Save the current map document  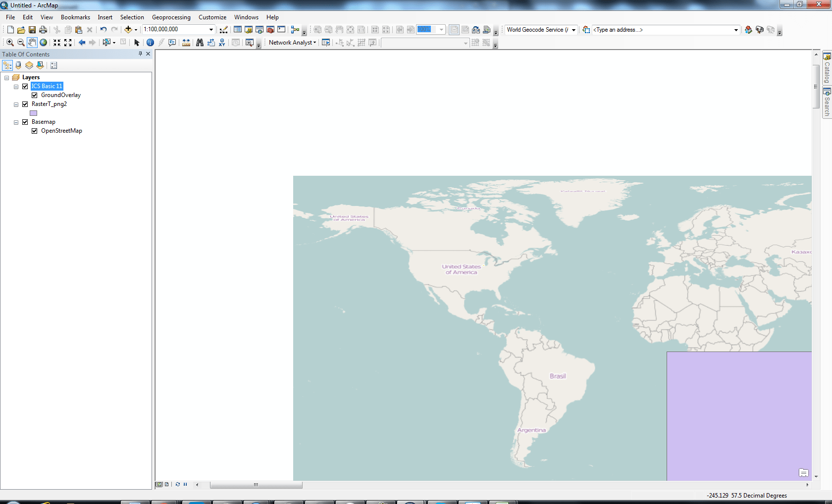click(33, 30)
